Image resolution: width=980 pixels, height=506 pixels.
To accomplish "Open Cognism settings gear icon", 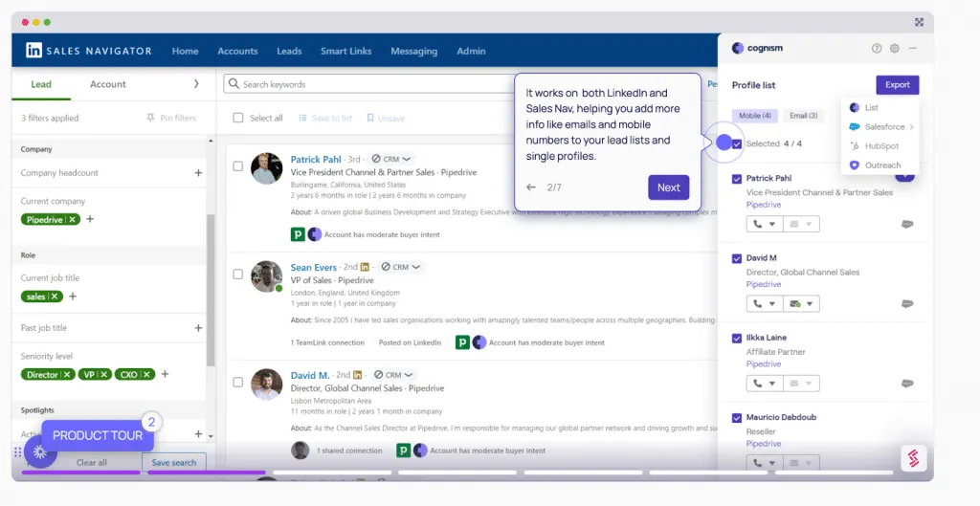I will pos(895,48).
